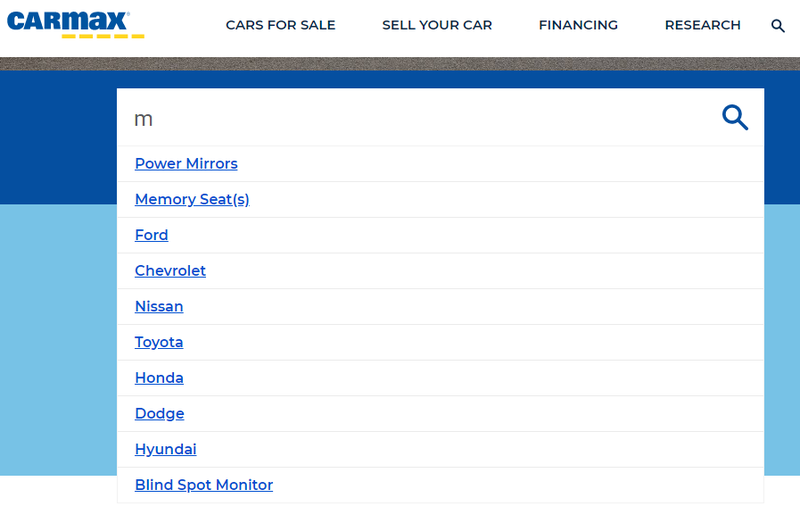Open the Cars For Sale menu

point(281,25)
